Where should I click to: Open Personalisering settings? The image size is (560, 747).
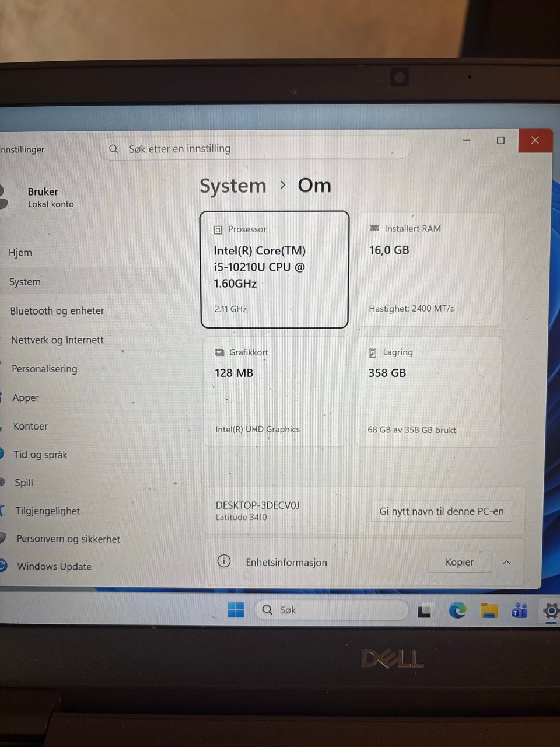(44, 369)
